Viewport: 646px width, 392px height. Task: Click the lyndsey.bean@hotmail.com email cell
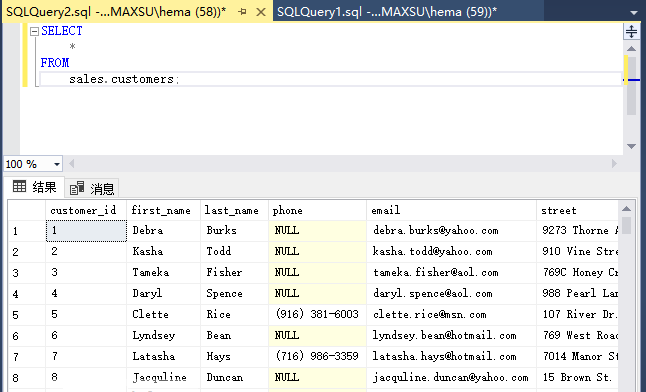coord(452,336)
